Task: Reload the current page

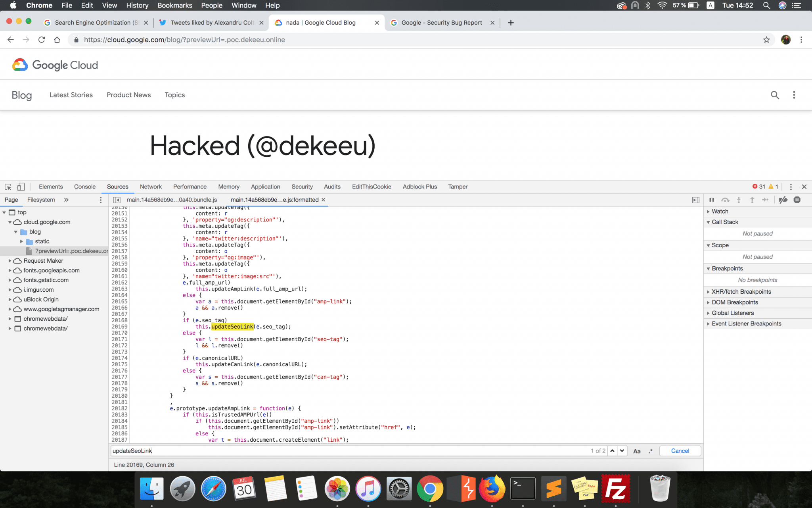Action: (42, 40)
